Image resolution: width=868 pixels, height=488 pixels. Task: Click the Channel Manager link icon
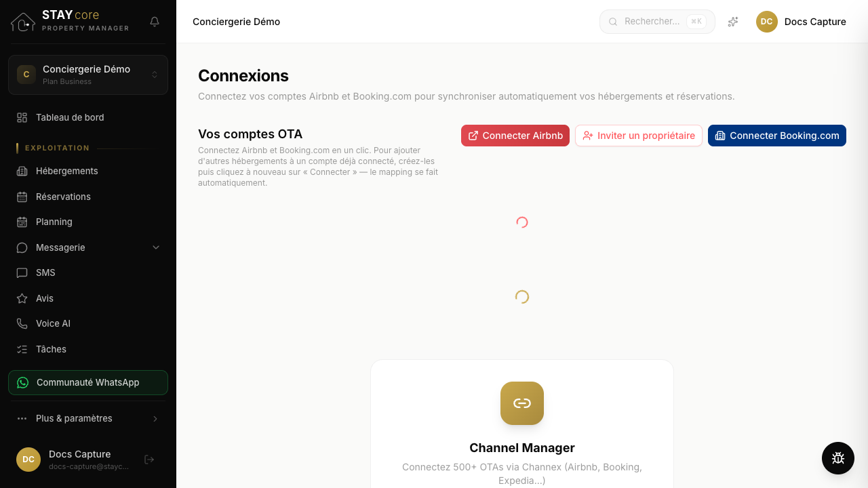tap(522, 403)
